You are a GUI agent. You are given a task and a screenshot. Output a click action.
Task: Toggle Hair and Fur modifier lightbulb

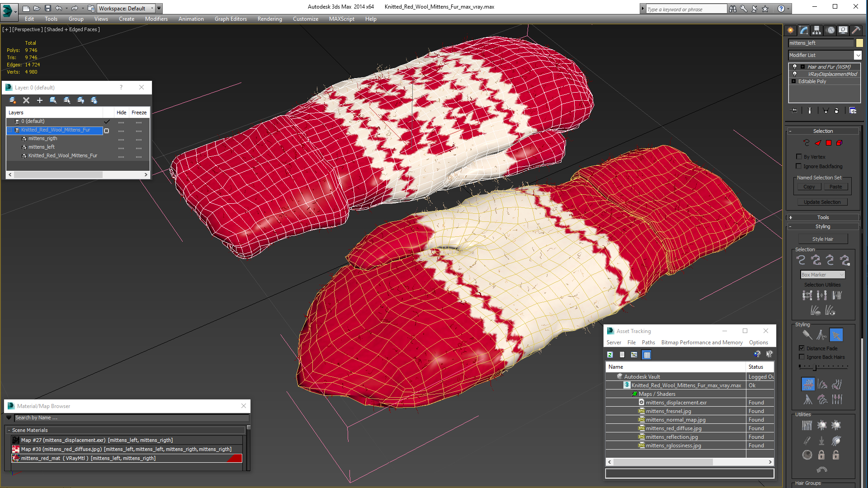point(795,67)
